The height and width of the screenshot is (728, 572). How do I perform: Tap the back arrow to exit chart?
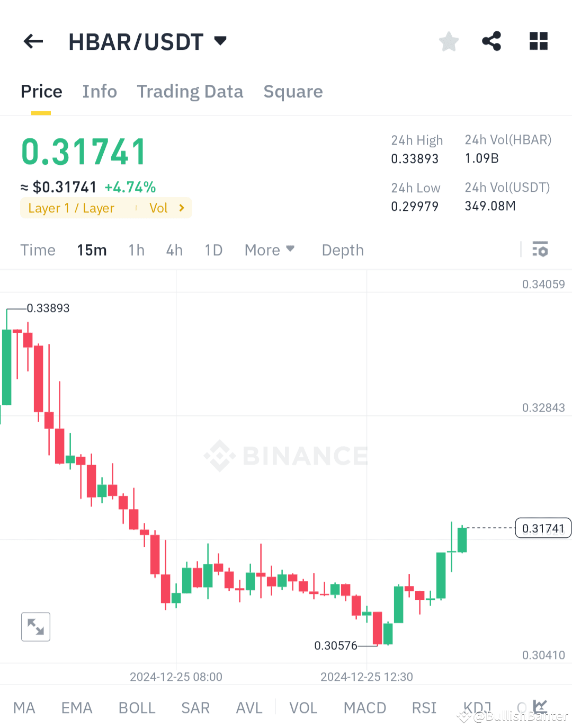pyautogui.click(x=33, y=41)
